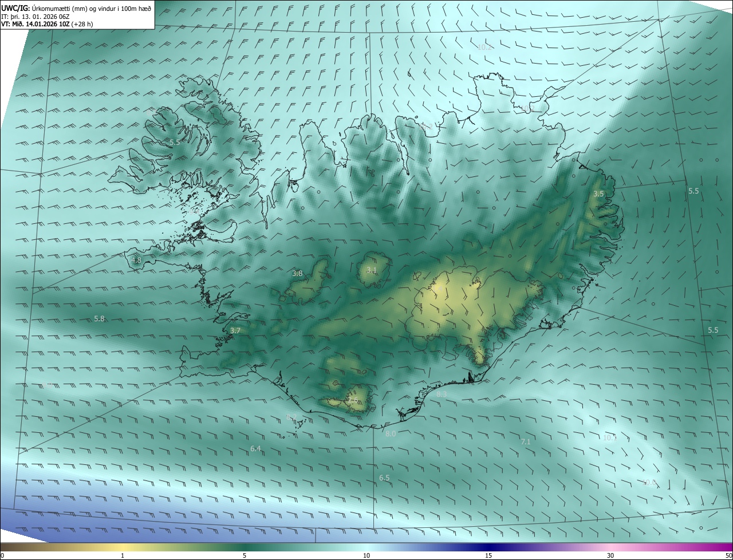Click the 7.1 value label
733x560 pixels.
[526, 442]
